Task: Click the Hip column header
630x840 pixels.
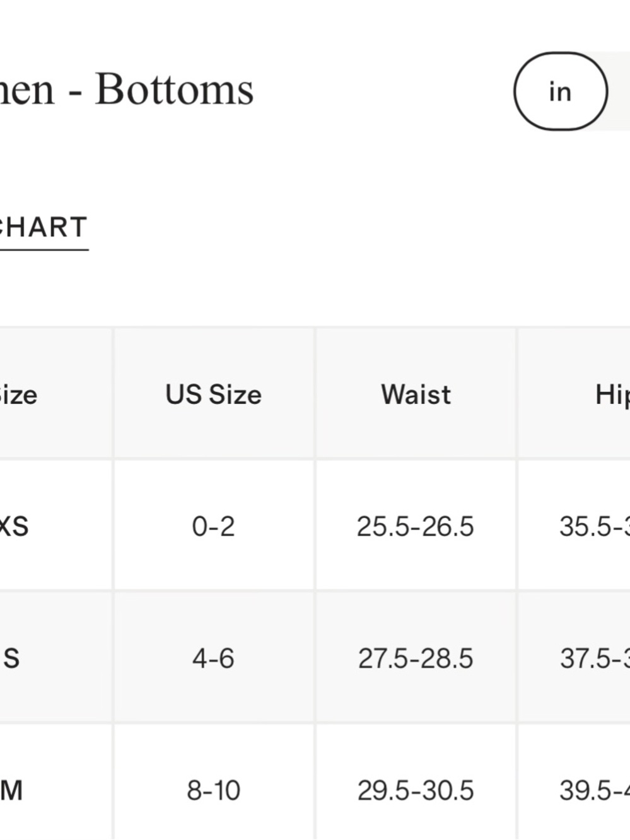Action: 612,395
